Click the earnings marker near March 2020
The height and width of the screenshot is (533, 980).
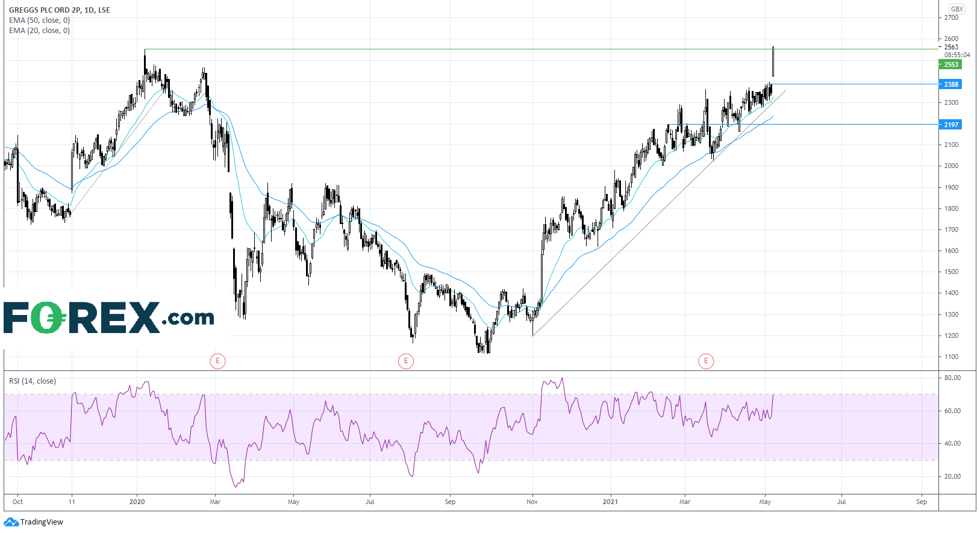[217, 361]
